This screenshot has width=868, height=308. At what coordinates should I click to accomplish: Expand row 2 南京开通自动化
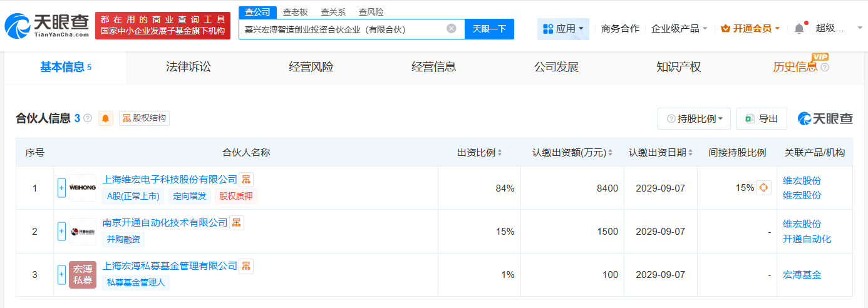[x=61, y=232]
